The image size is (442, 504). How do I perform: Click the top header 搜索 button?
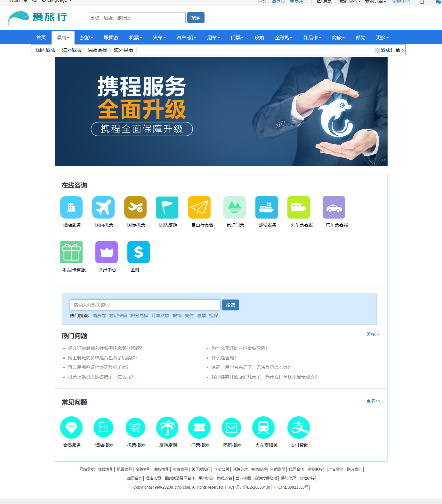tap(196, 18)
